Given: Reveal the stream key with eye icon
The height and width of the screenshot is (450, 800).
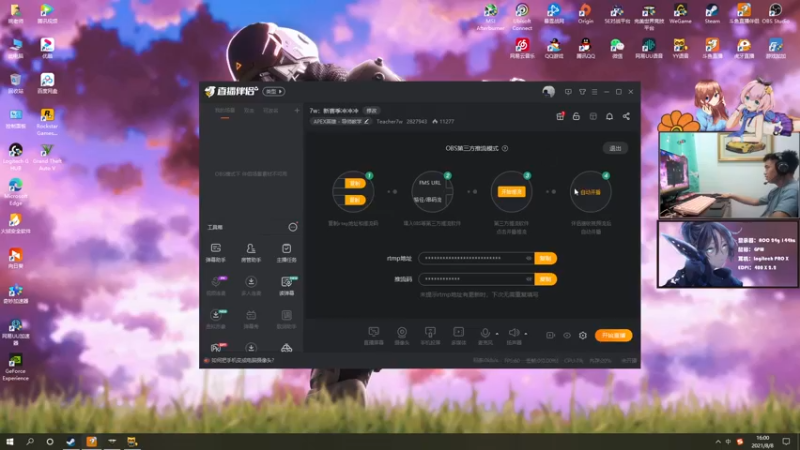Looking at the screenshot, I should click(529, 279).
